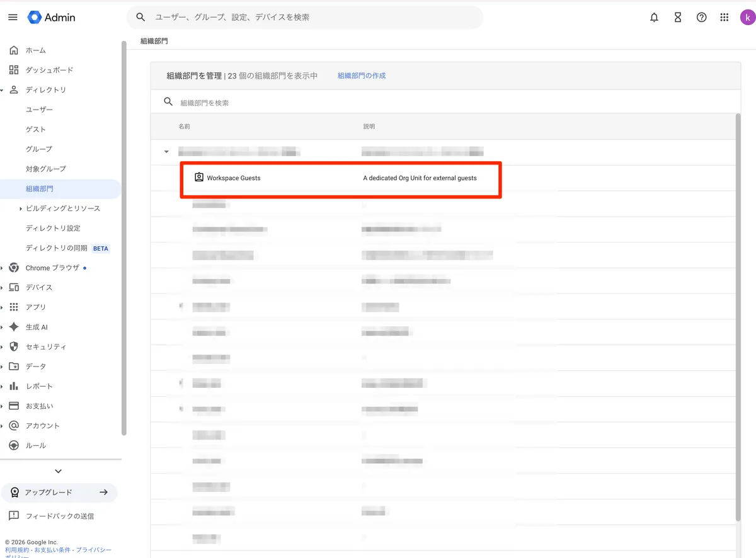The width and height of the screenshot is (756, 558).
Task: Open the Google apps grid
Action: coord(724,18)
